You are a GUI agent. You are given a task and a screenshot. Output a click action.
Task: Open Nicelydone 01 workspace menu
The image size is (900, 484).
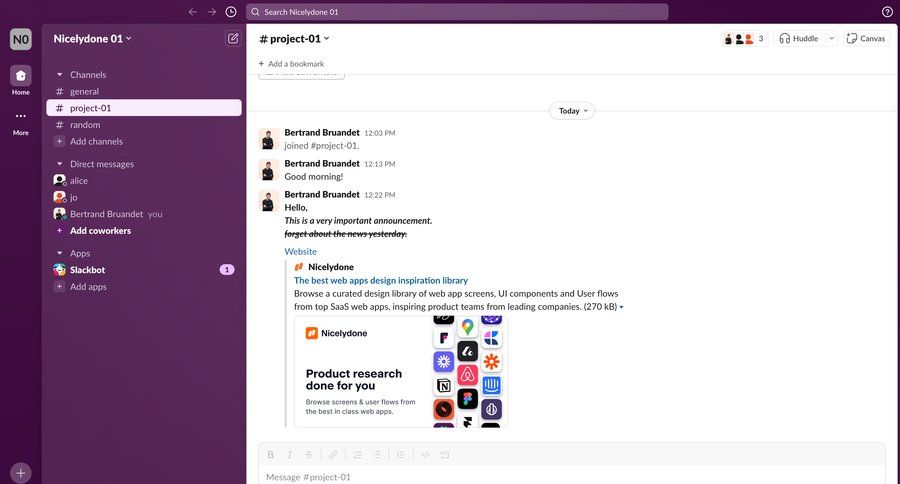coord(92,38)
